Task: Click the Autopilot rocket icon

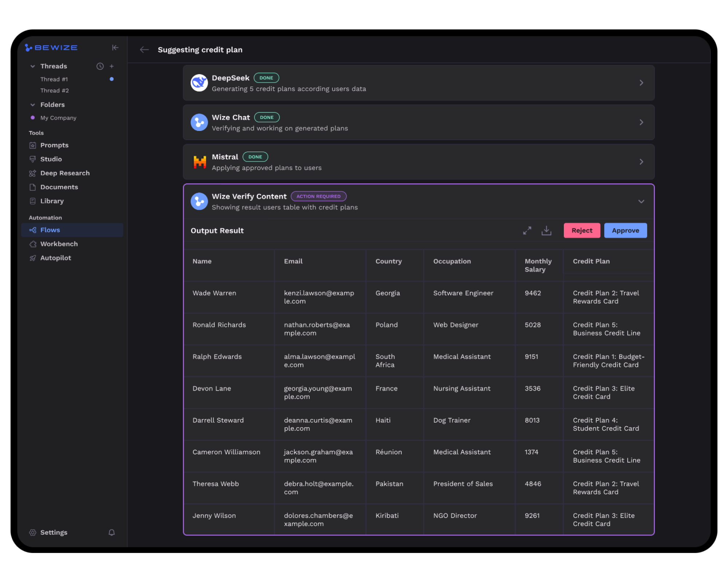Action: 32,258
